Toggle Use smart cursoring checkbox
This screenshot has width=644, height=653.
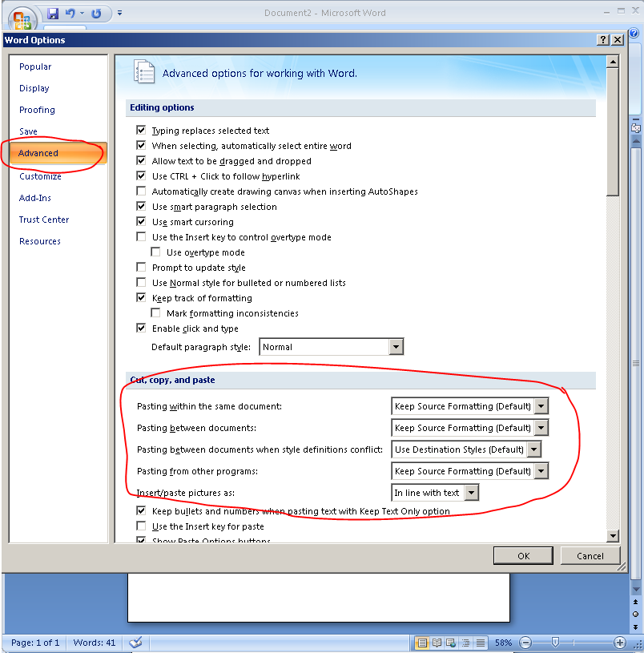click(x=141, y=222)
